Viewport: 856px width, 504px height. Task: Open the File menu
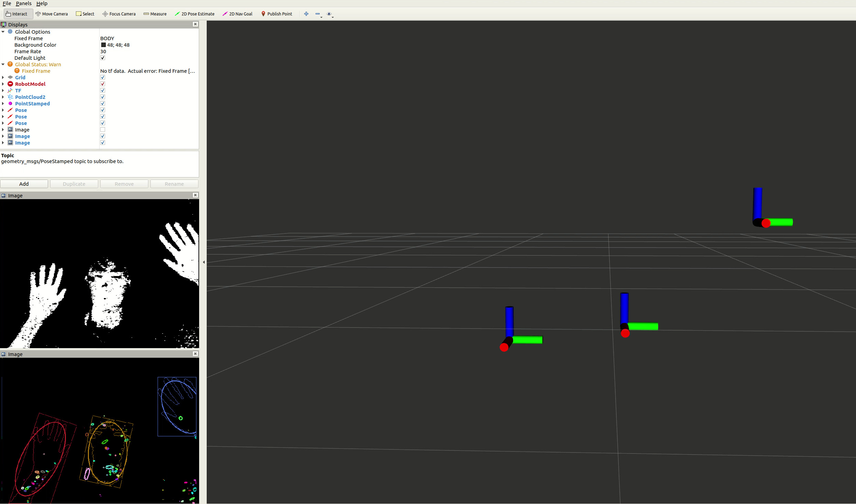point(7,3)
